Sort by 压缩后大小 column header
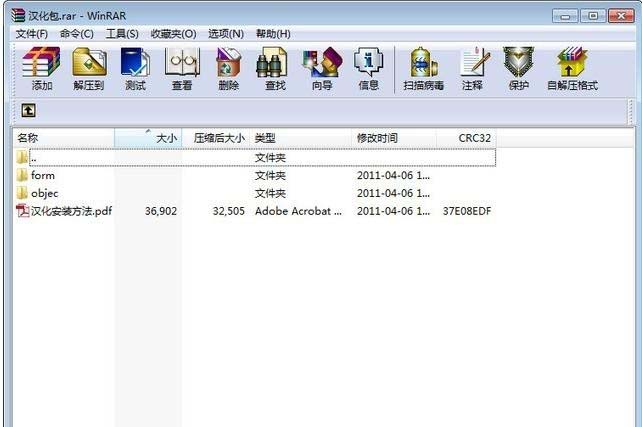The height and width of the screenshot is (427, 642). point(216,138)
